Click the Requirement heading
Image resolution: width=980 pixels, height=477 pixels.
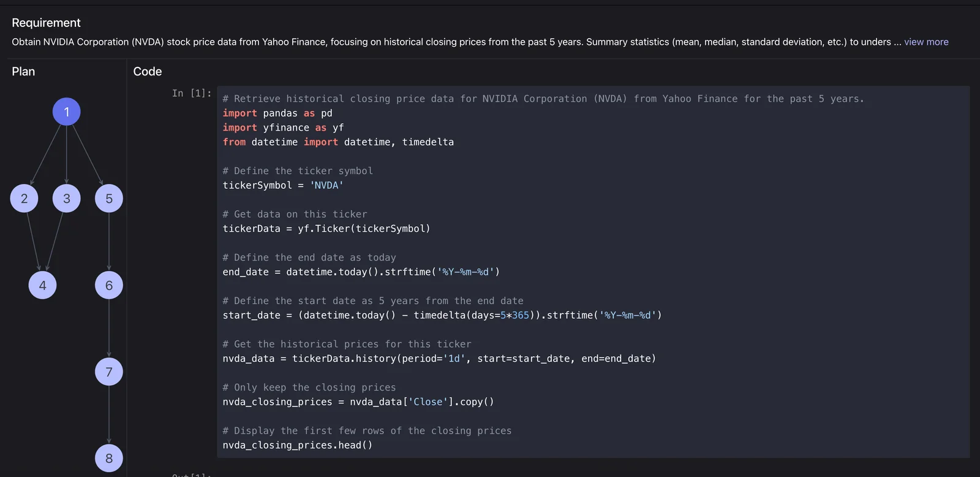point(46,23)
